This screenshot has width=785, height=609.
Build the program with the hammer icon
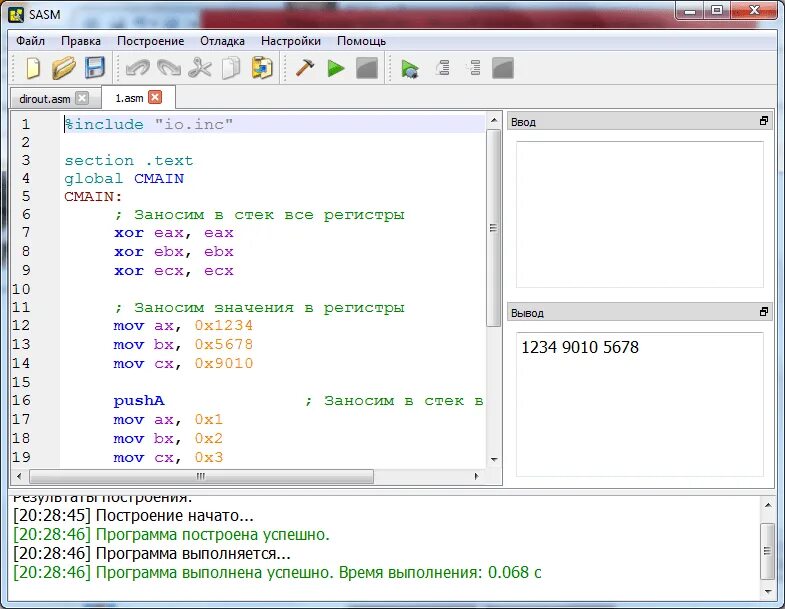(305, 68)
